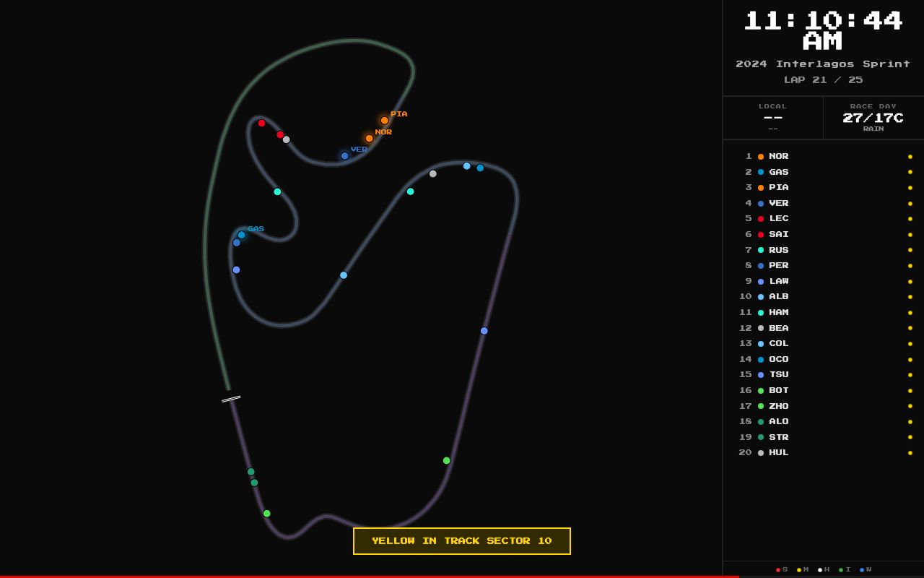Screen dimensions: 924x578
Task: Click the GAS labeled car dot on the circuit
Action: [242, 235]
